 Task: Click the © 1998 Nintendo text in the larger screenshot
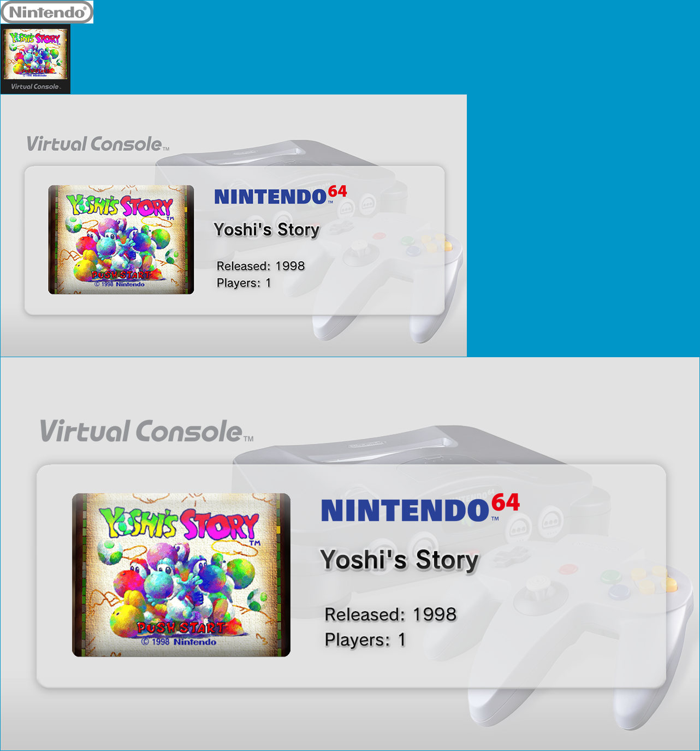tap(179, 642)
